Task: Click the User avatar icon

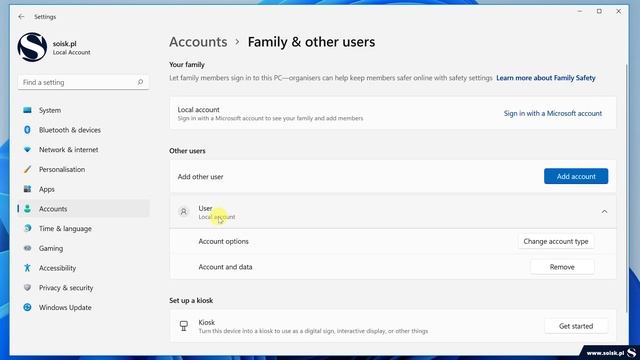Action: [x=184, y=212]
